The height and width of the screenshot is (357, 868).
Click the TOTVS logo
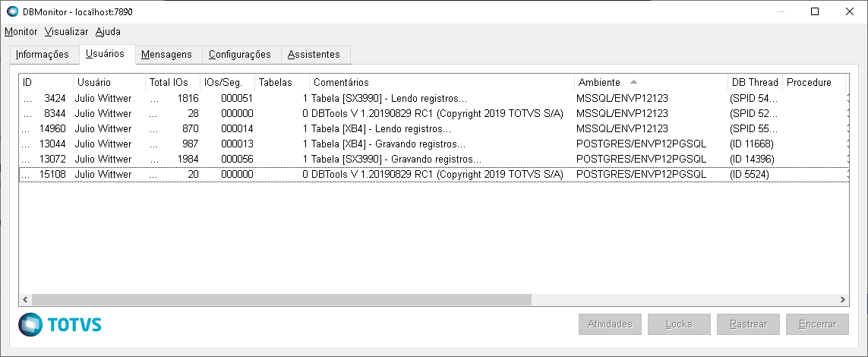pos(60,324)
